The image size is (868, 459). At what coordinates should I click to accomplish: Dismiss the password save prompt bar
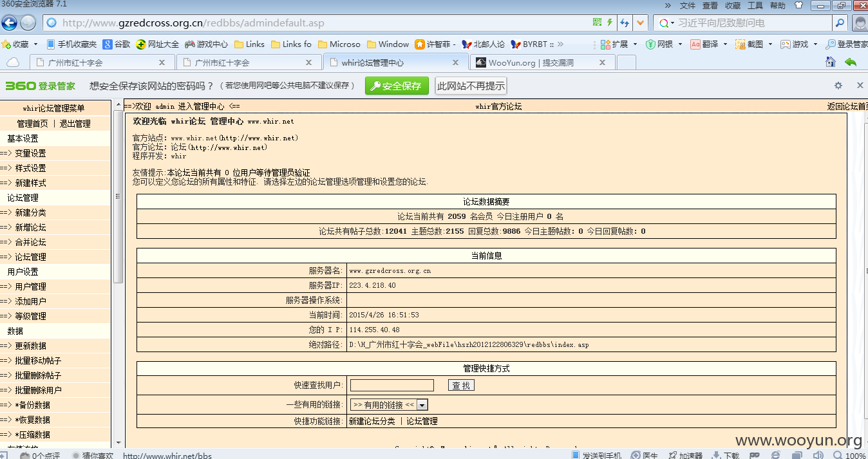click(860, 86)
